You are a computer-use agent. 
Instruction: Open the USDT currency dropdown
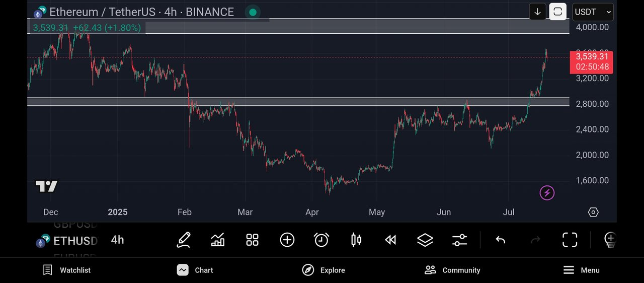pyautogui.click(x=593, y=12)
